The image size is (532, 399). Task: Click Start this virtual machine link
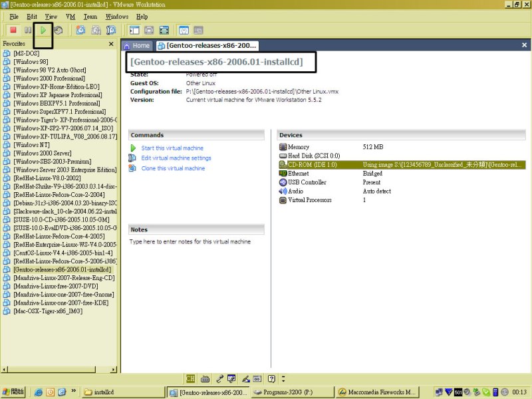tap(172, 148)
